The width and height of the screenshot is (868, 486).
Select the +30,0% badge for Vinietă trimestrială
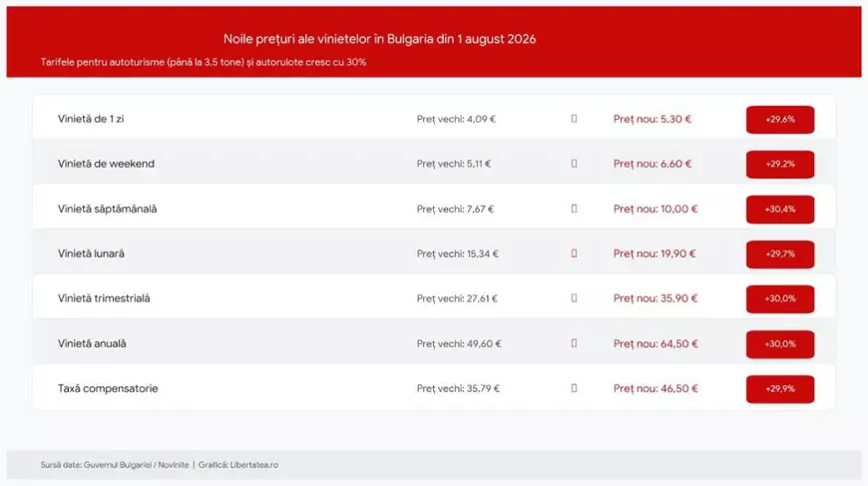coord(780,299)
